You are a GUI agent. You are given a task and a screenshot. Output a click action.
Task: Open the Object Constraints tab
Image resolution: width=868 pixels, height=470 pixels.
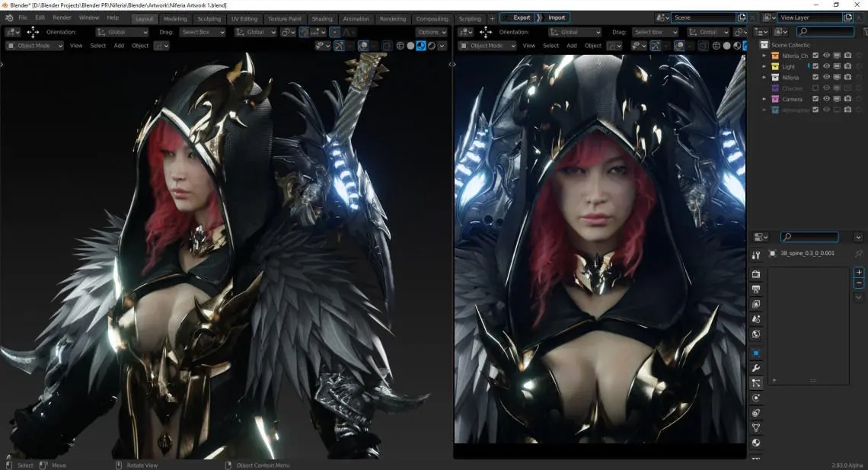coord(755,412)
